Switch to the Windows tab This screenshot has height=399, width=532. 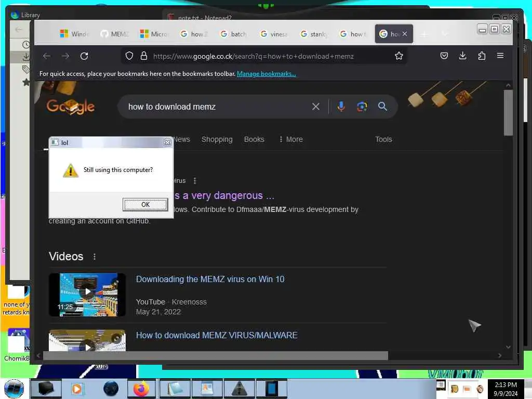[x=74, y=34]
